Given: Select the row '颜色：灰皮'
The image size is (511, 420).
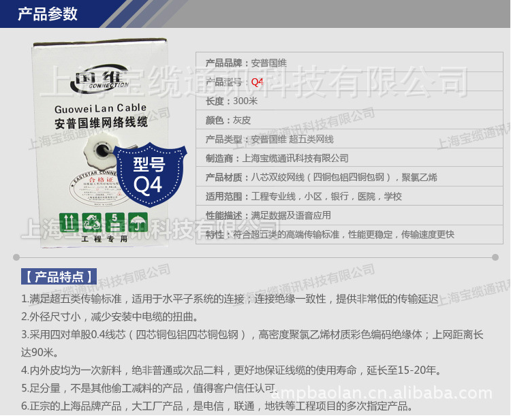Looking at the screenshot, I should coord(350,120).
